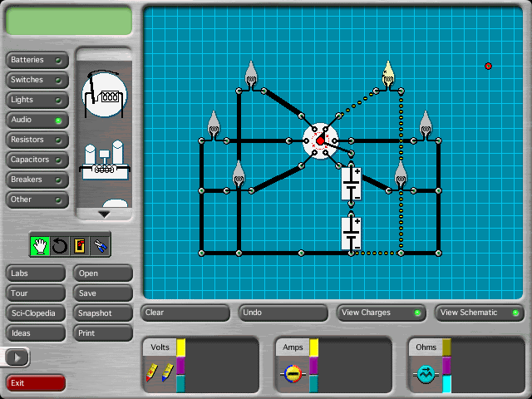Toggle the View Charges option

click(382, 313)
